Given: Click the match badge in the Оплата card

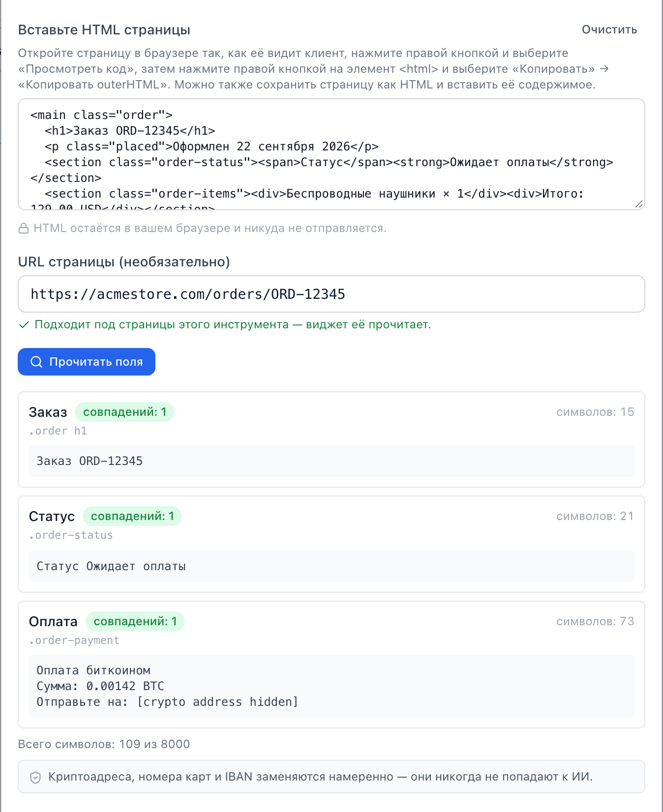Looking at the screenshot, I should (x=135, y=621).
